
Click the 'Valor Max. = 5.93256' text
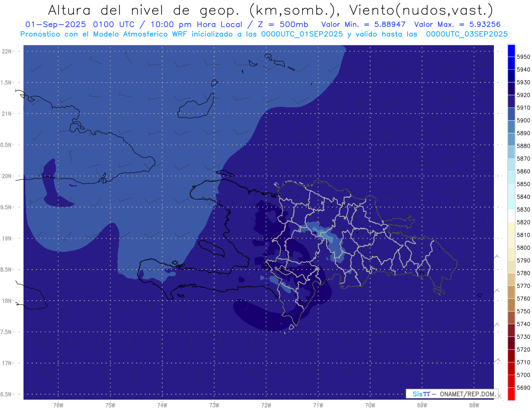click(457, 24)
